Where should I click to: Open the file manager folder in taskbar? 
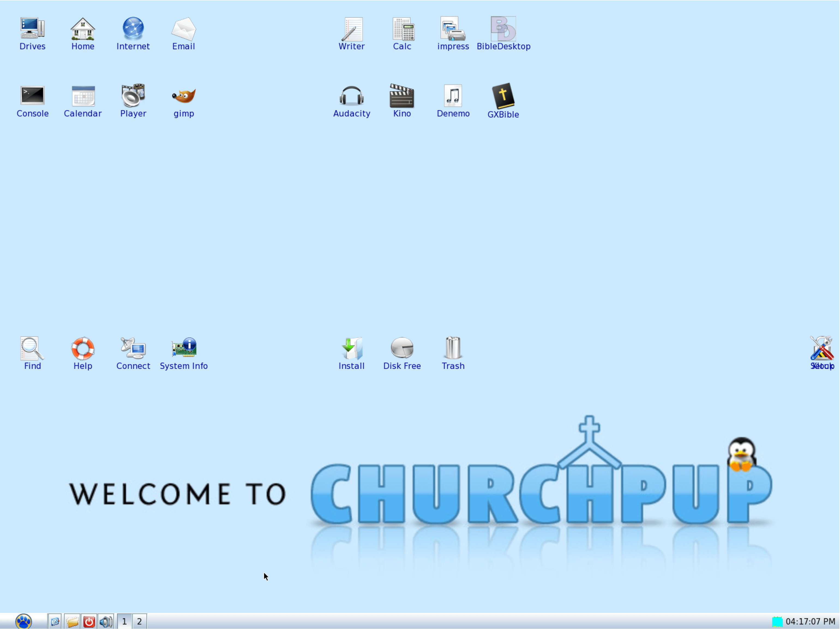72,621
